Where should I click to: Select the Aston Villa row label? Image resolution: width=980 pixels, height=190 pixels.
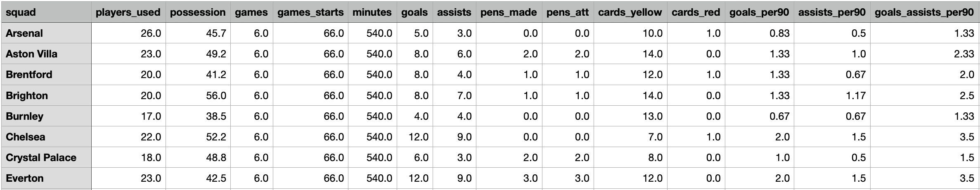click(46, 54)
